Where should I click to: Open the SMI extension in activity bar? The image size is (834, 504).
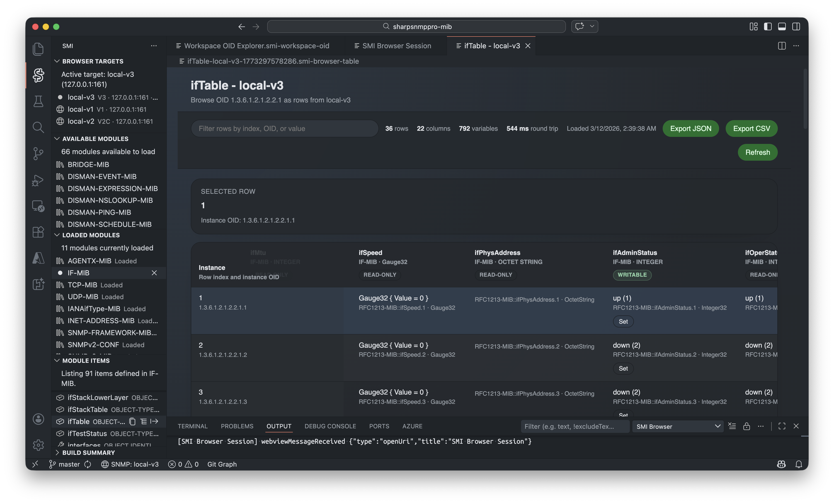[x=38, y=75]
